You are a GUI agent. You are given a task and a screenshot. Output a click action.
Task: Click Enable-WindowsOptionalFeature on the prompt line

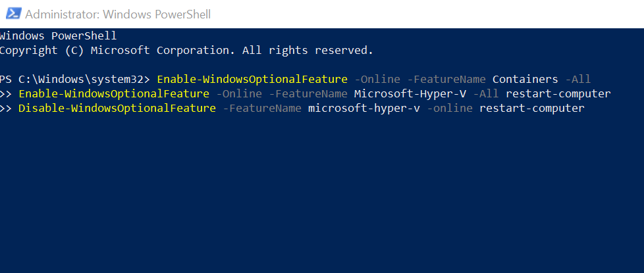tap(252, 79)
